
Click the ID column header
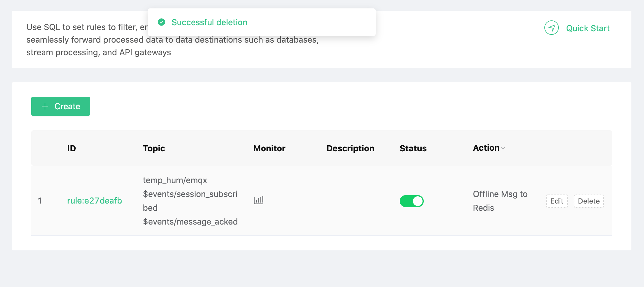(71, 148)
